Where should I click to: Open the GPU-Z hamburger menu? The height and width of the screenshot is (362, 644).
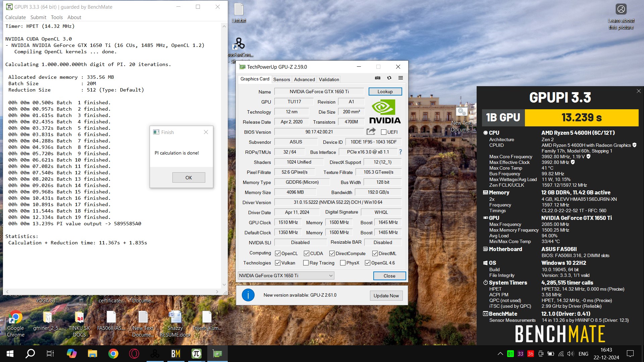[400, 78]
